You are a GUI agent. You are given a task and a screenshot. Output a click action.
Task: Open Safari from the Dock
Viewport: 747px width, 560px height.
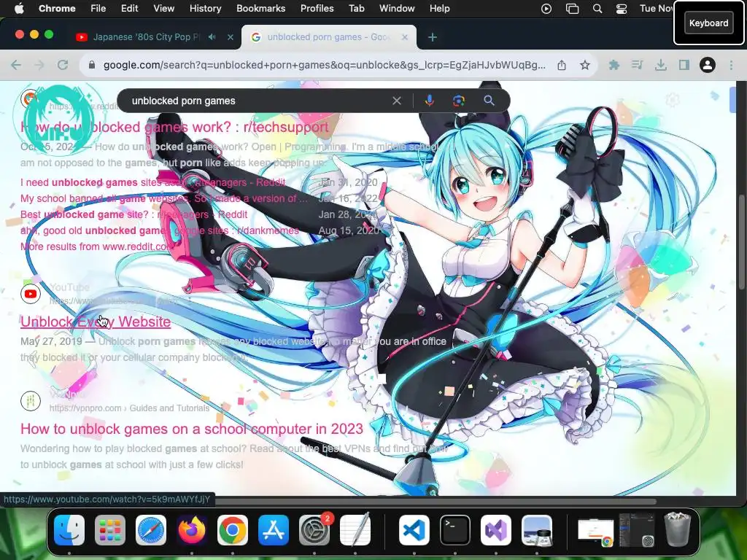[151, 530]
